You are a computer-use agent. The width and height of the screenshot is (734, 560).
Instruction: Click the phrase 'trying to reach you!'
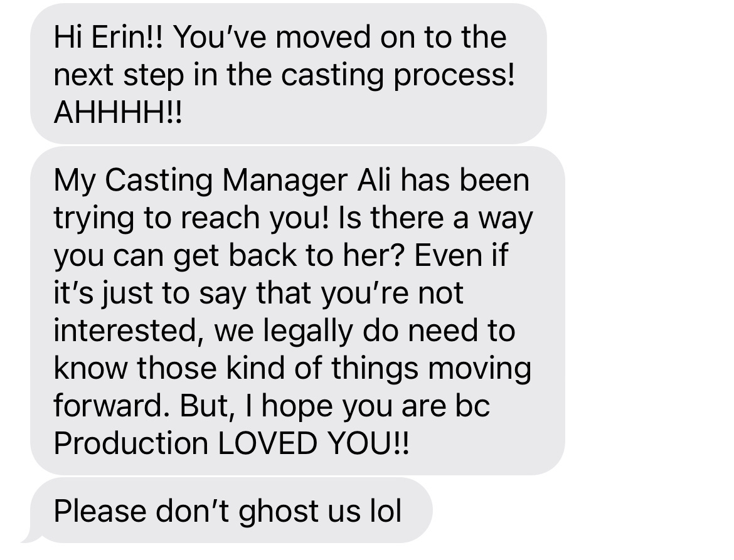click(192, 219)
